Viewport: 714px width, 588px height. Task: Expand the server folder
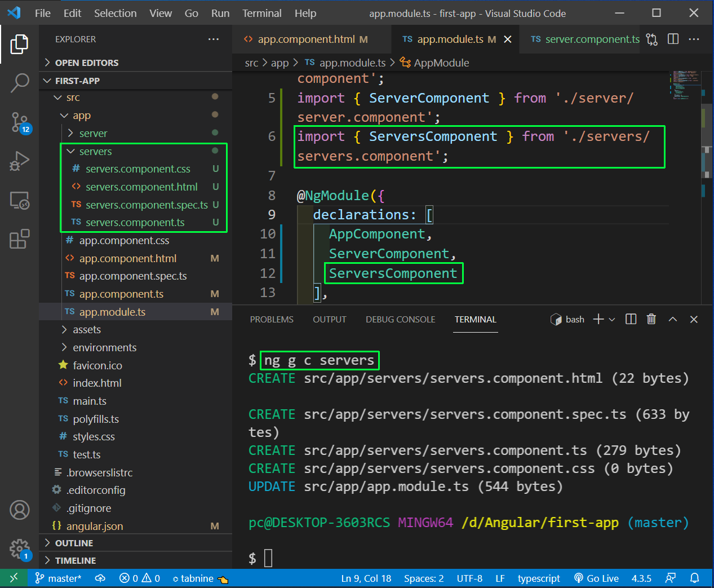point(135,134)
